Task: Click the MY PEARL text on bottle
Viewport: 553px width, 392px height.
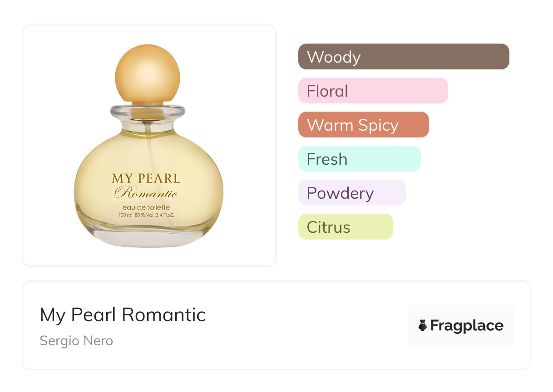Action: (146, 178)
